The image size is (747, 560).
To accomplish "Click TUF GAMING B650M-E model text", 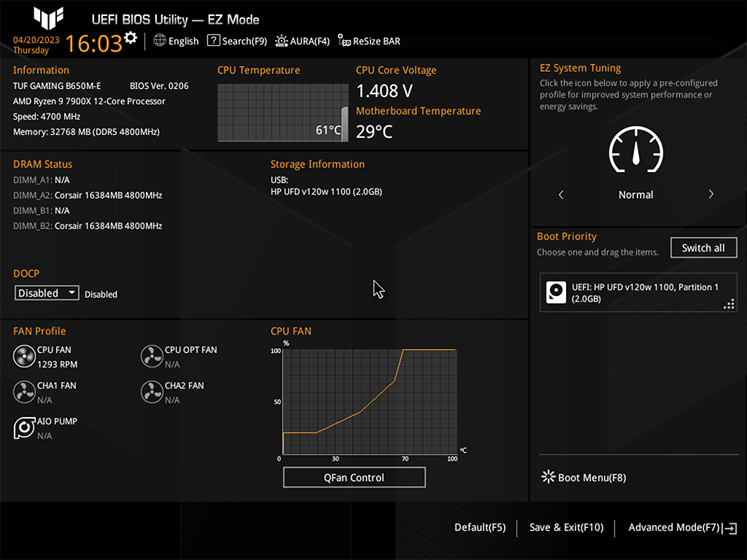I will coord(57,86).
